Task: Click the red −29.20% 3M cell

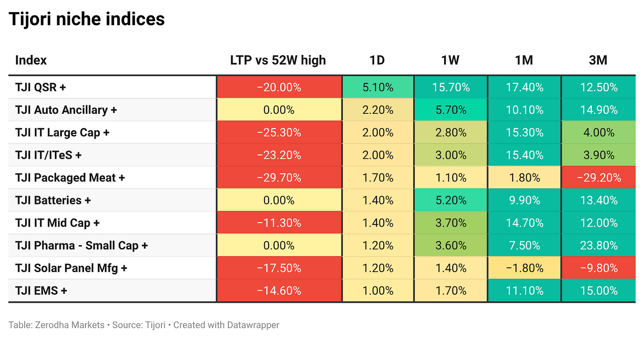Action: pos(598,177)
